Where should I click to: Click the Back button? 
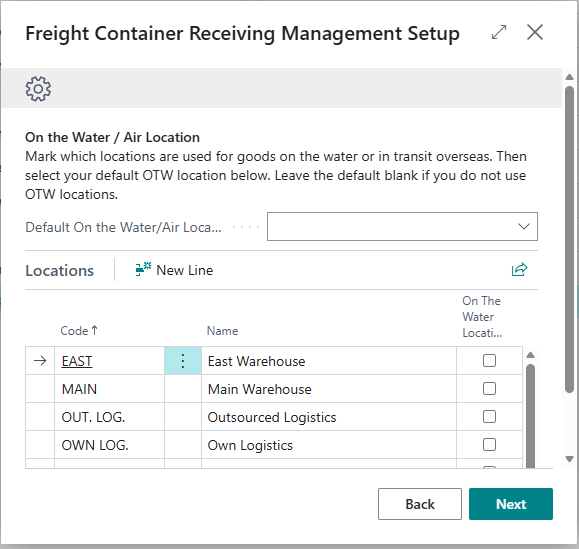[x=420, y=504]
